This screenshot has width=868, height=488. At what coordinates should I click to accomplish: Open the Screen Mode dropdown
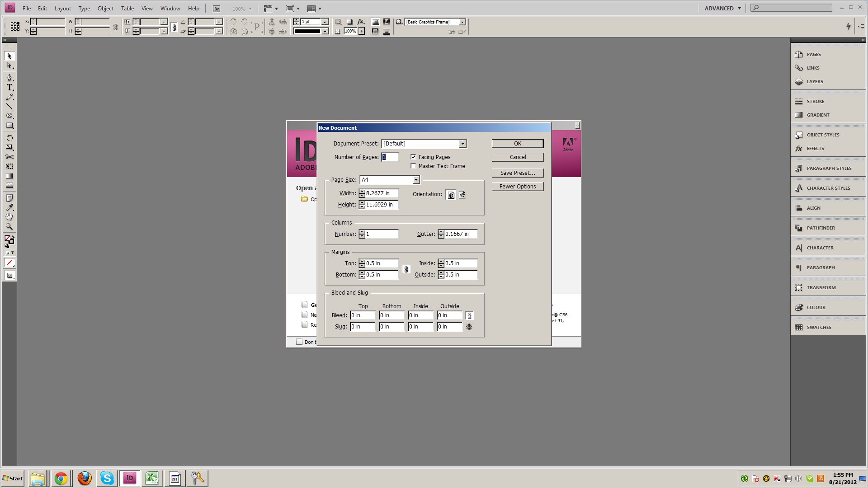pos(292,9)
